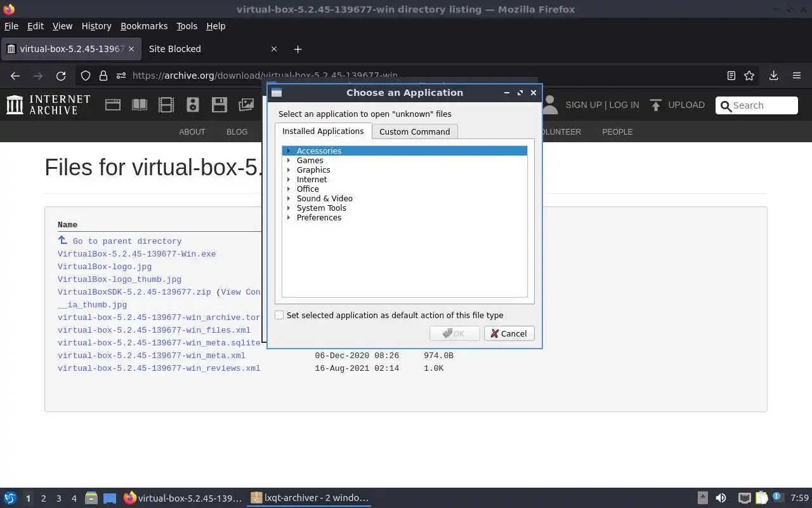The image size is (812, 508).
Task: Switch to the Custom Command tab
Action: (414, 131)
